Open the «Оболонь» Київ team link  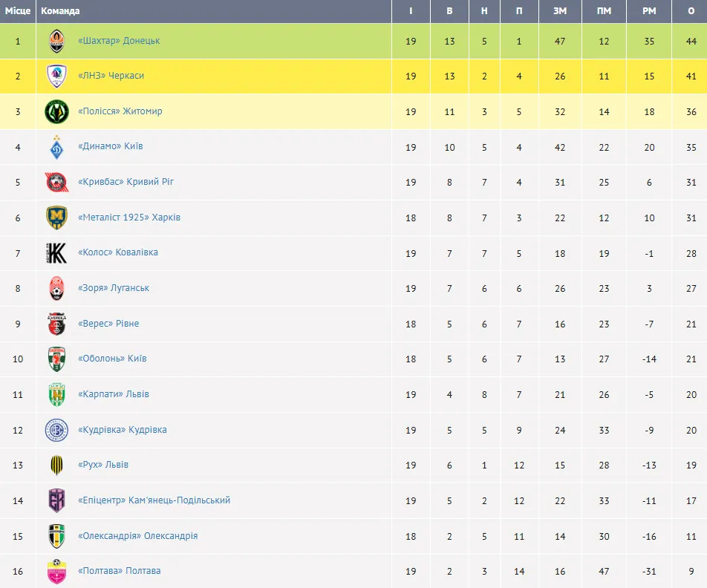point(112,359)
